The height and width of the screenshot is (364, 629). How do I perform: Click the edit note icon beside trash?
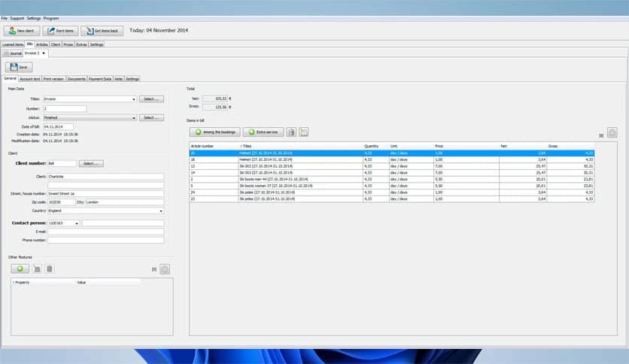point(304,132)
